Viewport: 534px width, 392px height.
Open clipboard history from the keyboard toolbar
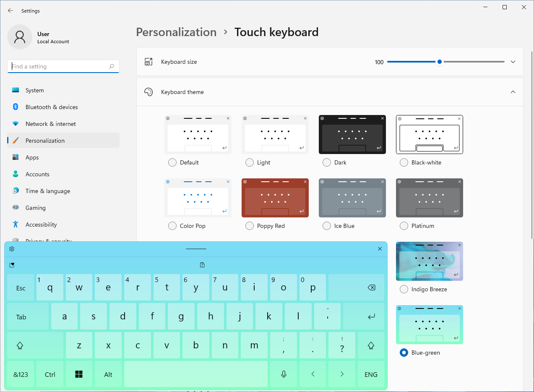point(202,265)
